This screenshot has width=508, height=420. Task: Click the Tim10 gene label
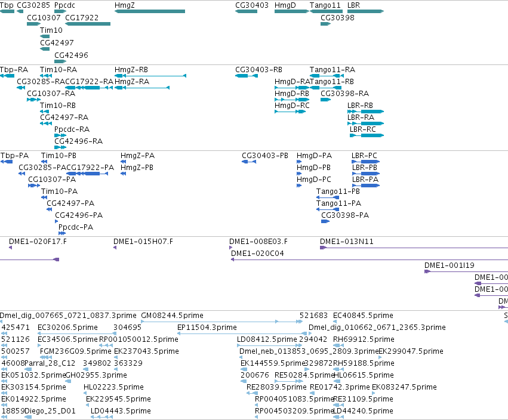coord(51,30)
